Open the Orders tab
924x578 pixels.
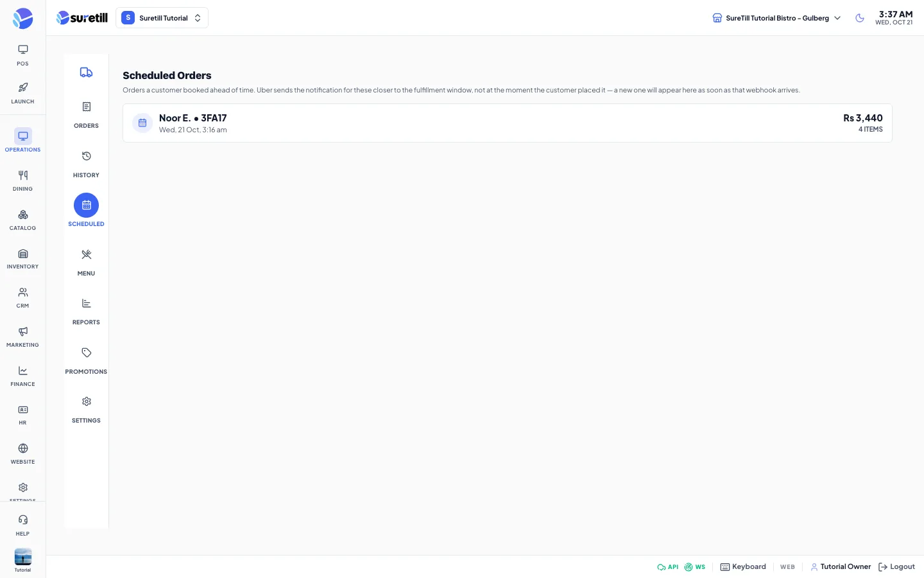point(86,114)
